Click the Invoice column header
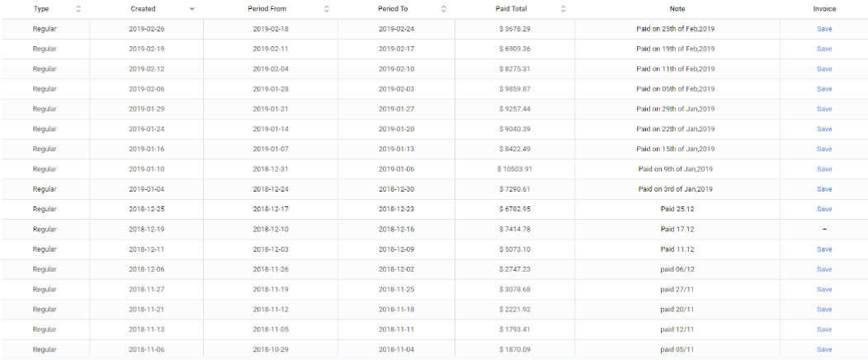The width and height of the screenshot is (868, 360). pyautogui.click(x=823, y=9)
